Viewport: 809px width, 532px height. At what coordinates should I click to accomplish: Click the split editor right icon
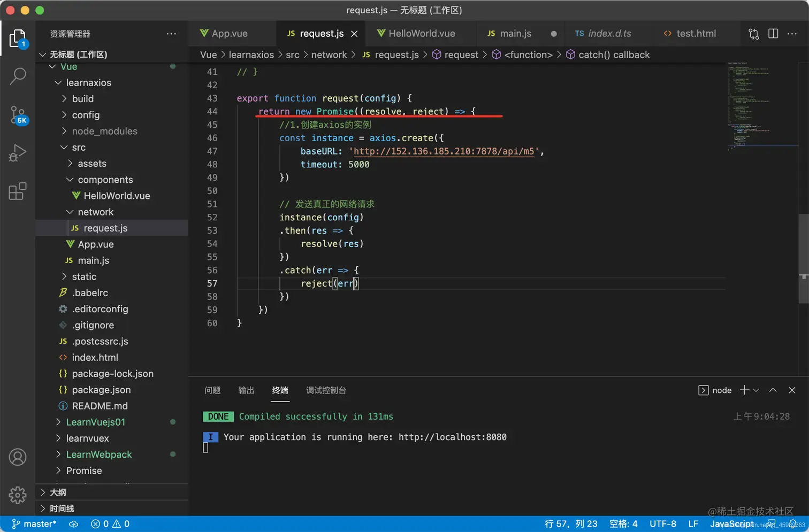[773, 34]
